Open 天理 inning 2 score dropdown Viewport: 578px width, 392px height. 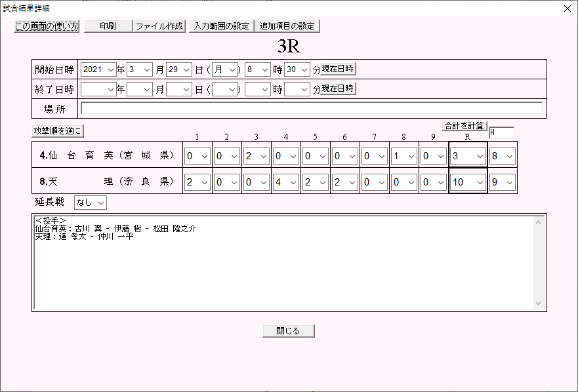(227, 182)
